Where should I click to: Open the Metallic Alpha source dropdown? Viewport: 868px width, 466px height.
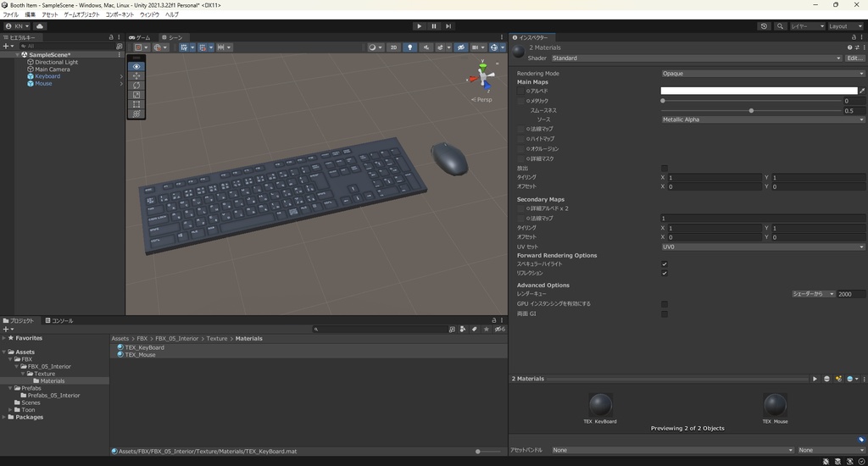point(763,119)
